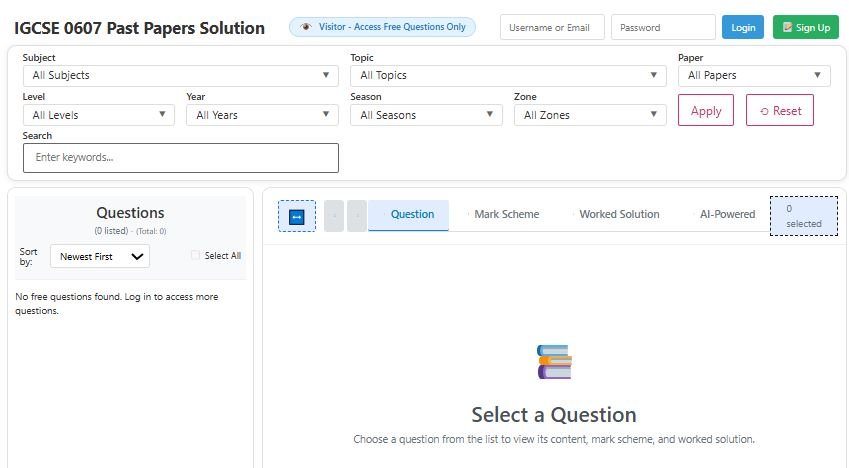Image resolution: width=849 pixels, height=468 pixels.
Task: Expand the Topic dropdown
Action: 508,75
